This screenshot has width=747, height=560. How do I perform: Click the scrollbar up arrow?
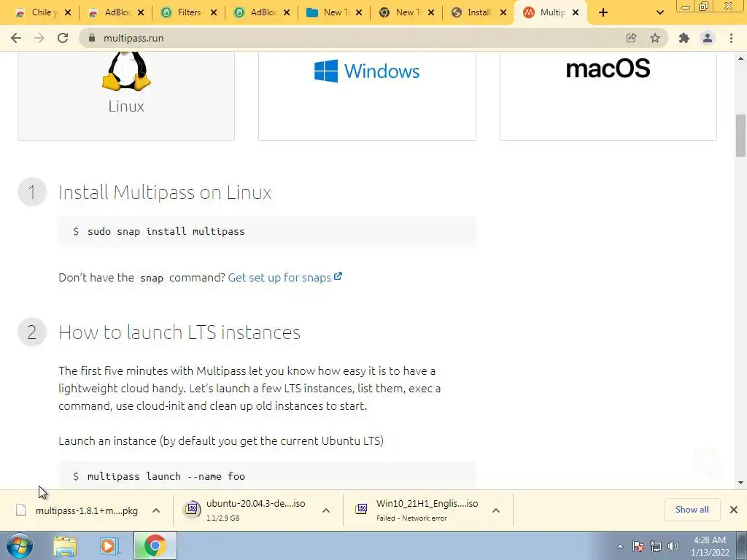pyautogui.click(x=741, y=58)
